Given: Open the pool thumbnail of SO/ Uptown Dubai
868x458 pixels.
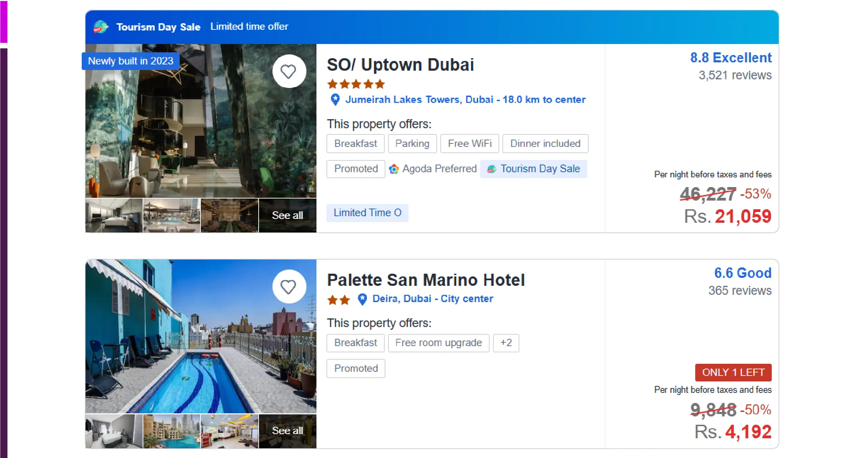Looking at the screenshot, I should pyautogui.click(x=172, y=215).
